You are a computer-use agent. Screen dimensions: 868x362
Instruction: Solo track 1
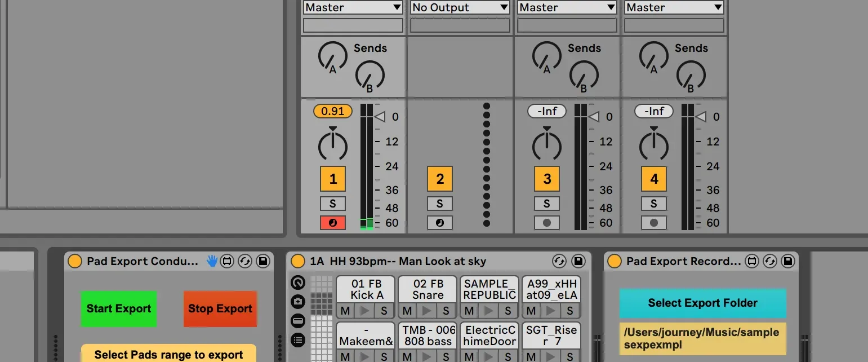point(333,204)
